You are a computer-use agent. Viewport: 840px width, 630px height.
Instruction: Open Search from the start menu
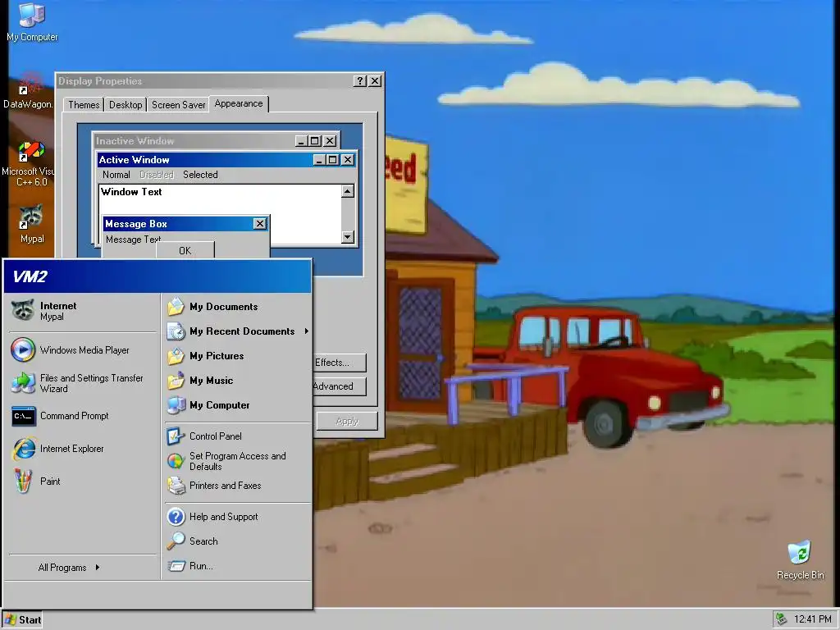[x=237, y=541]
